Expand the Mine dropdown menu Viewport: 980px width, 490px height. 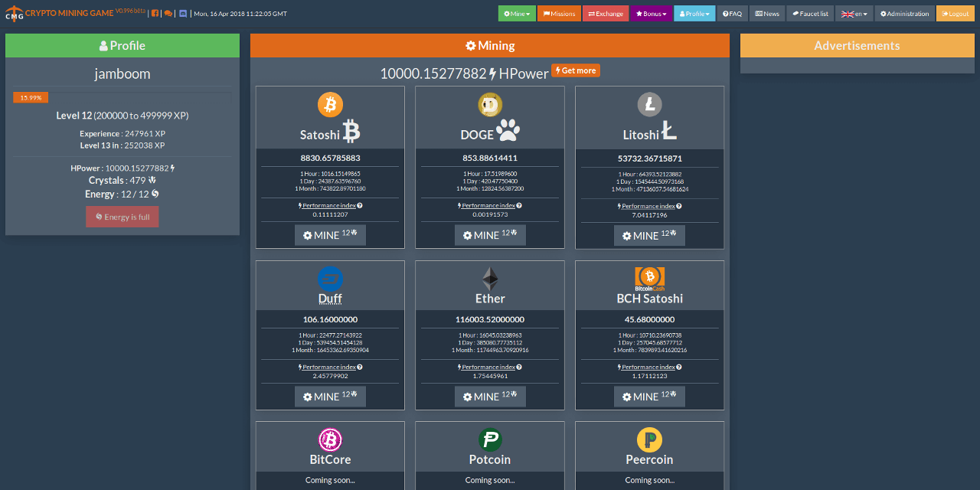517,14
